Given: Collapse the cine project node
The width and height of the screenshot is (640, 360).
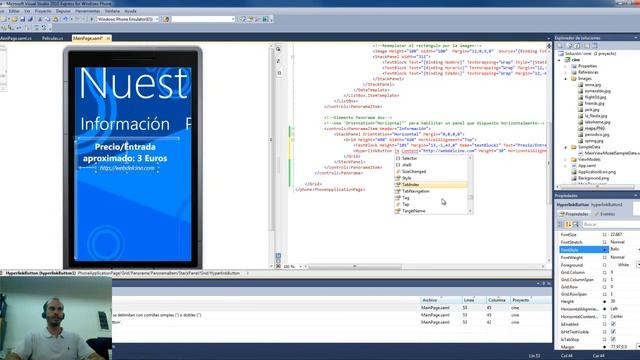Looking at the screenshot, I should [x=559, y=60].
